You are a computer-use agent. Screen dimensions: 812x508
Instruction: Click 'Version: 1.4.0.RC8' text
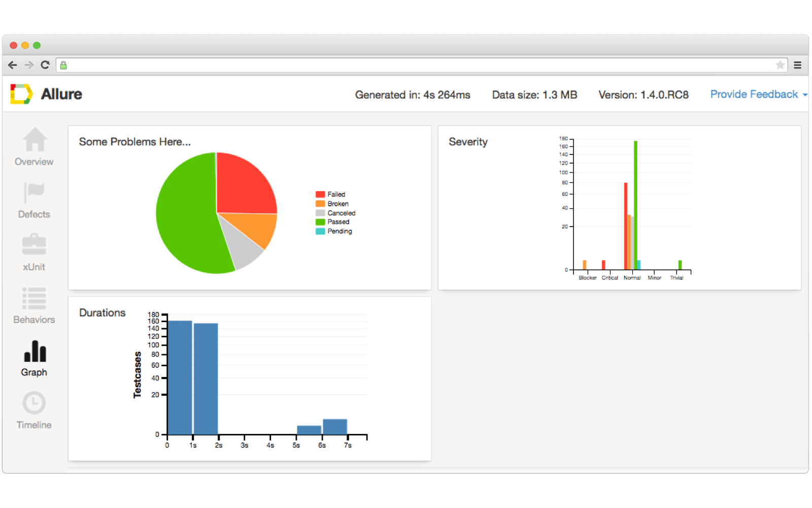point(644,95)
